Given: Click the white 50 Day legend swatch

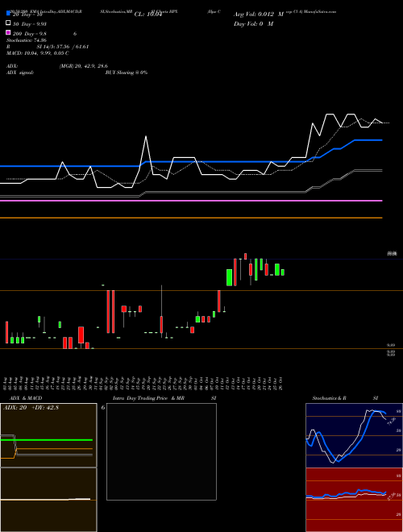Looking at the screenshot, I should [8, 23].
